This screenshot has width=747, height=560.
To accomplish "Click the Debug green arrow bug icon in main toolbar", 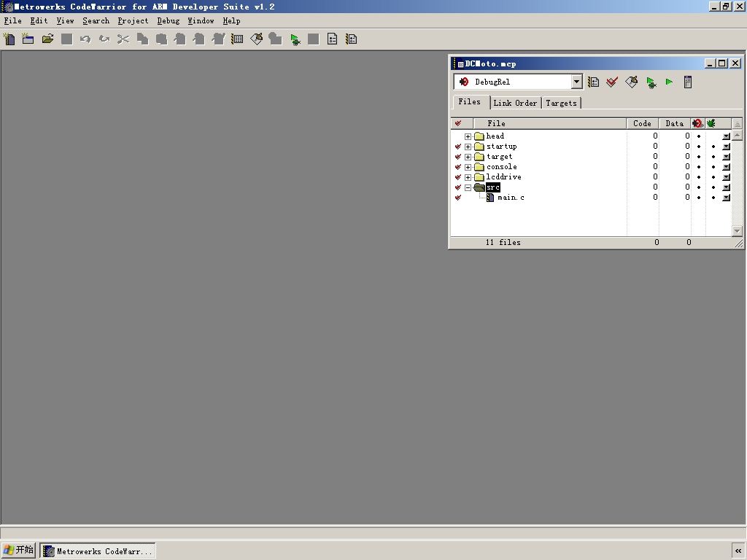I will pos(295,39).
